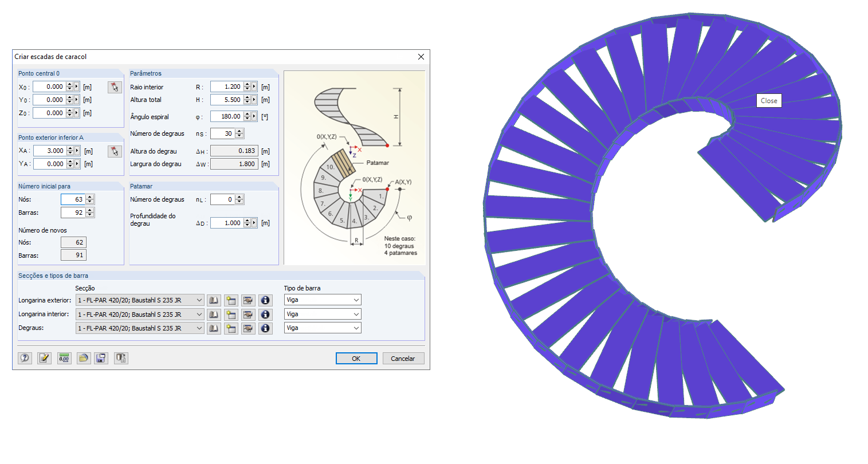868x464 pixels.
Task: Open section library for Degraus
Action: 214,328
